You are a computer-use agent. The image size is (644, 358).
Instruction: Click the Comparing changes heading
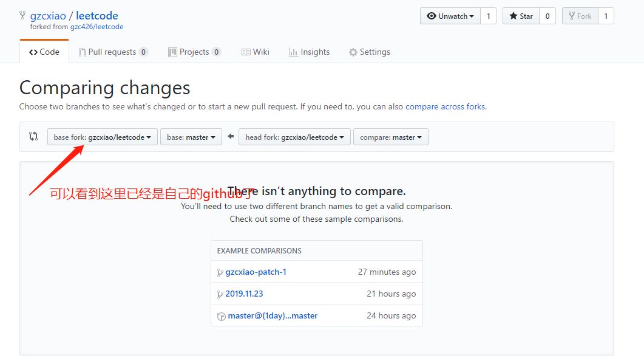pyautogui.click(x=105, y=88)
